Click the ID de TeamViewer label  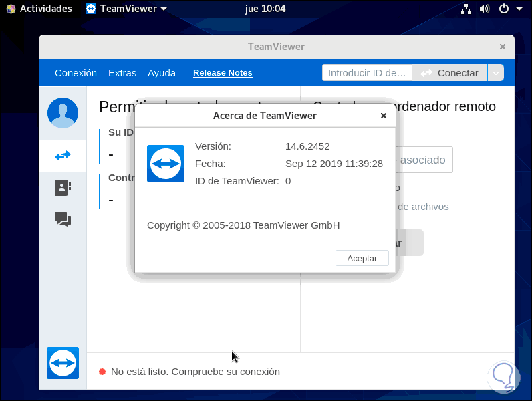pos(237,181)
